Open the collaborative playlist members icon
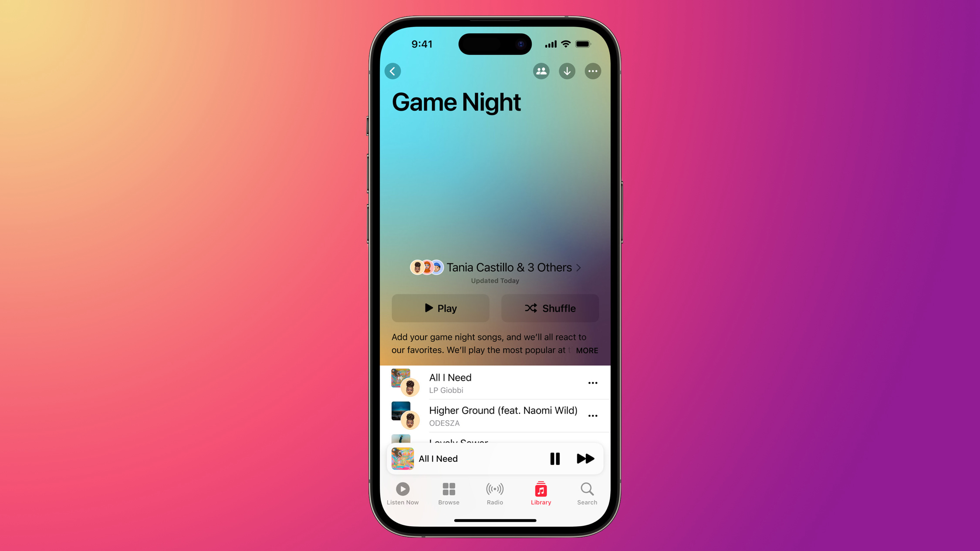980x551 pixels. 542,71
